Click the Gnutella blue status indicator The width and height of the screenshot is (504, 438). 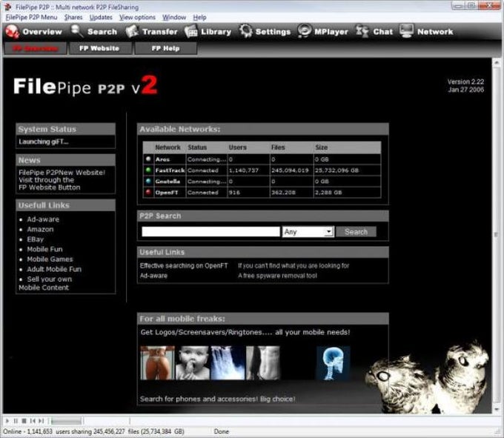(x=148, y=181)
